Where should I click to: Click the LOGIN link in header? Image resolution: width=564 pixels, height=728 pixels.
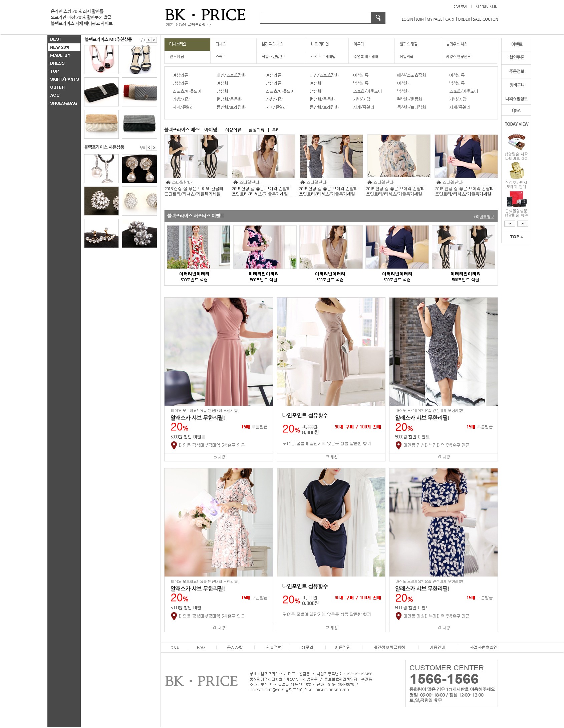pyautogui.click(x=407, y=19)
